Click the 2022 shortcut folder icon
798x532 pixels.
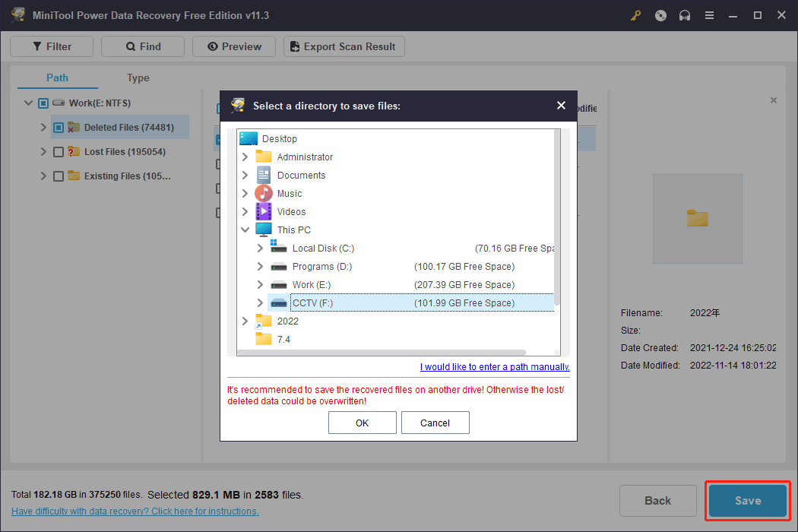coord(263,321)
